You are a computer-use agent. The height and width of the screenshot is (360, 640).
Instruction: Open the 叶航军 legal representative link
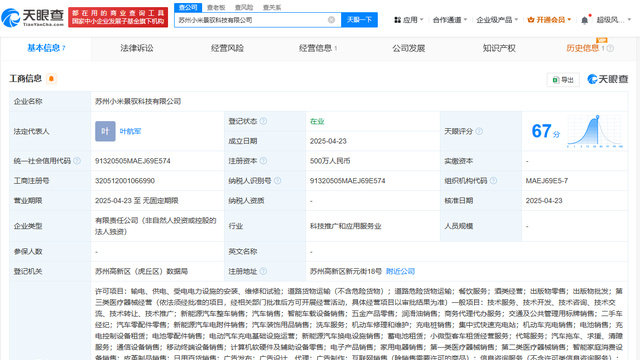(x=131, y=131)
